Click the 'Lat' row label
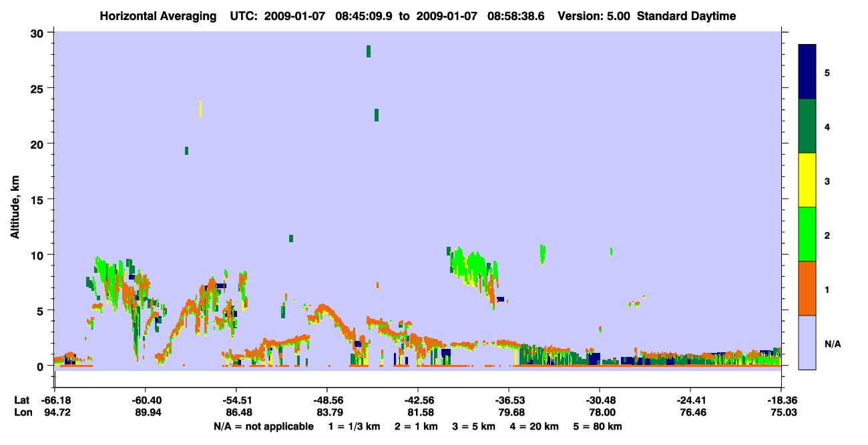Viewport: 868px width, 445px height. pos(21,400)
